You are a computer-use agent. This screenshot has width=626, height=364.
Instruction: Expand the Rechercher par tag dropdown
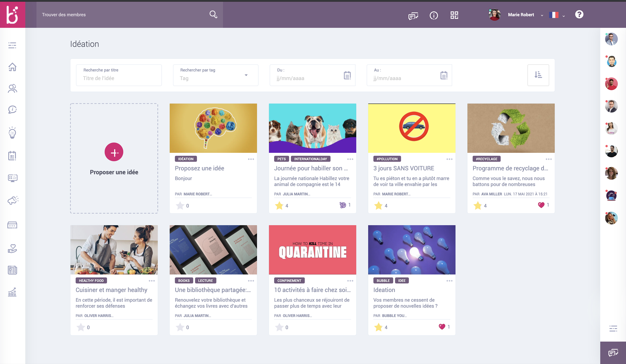[246, 75]
